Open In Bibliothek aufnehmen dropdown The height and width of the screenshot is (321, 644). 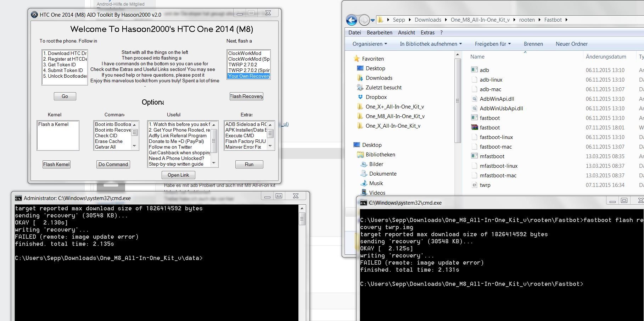[x=431, y=44]
